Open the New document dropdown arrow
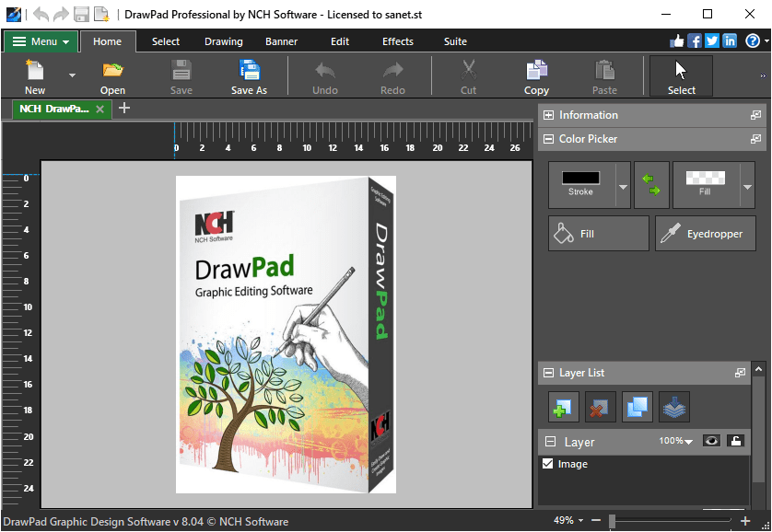 pyautogui.click(x=73, y=75)
